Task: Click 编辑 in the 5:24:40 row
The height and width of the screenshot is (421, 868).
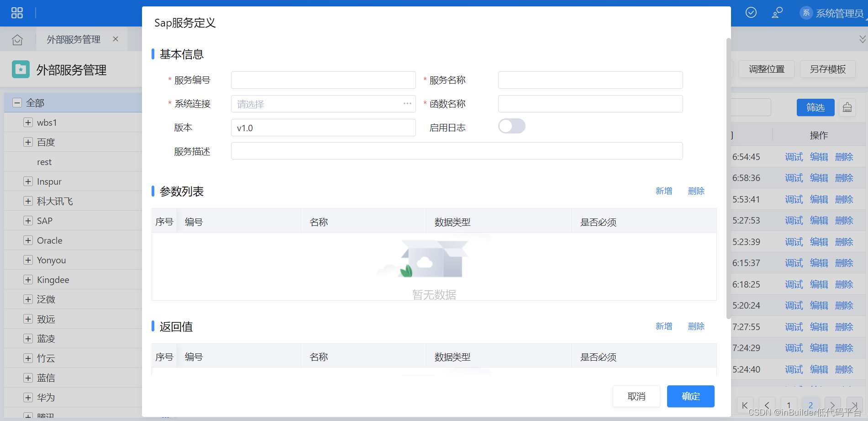Action: point(819,369)
